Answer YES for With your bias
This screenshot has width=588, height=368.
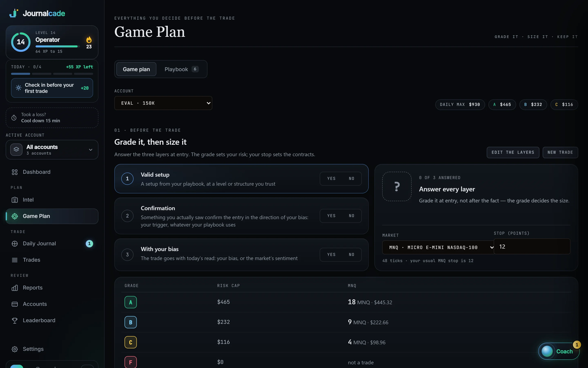(x=331, y=255)
